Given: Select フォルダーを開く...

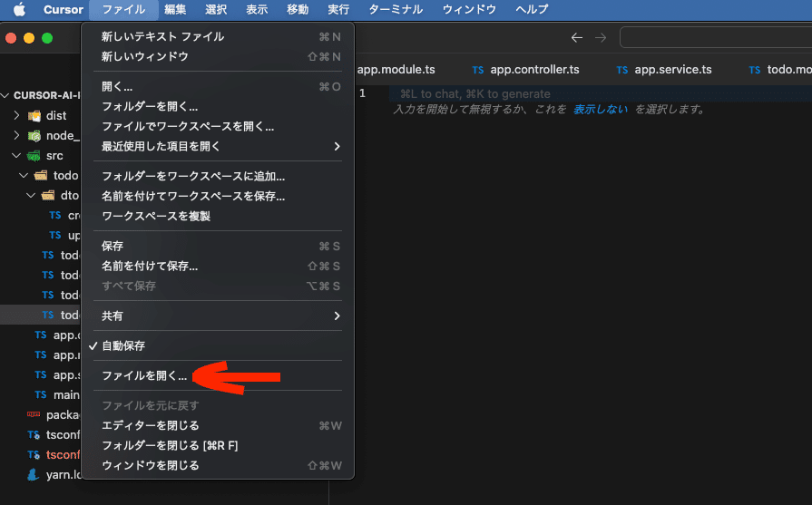Looking at the screenshot, I should pos(218,107).
